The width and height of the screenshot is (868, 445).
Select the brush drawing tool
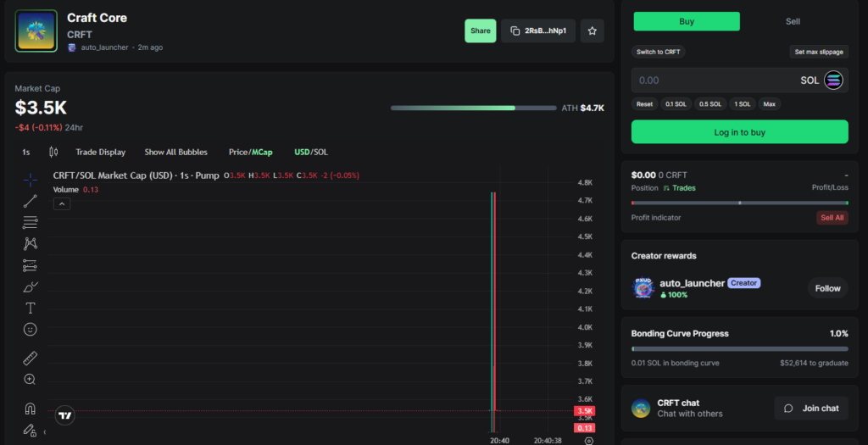(x=30, y=286)
